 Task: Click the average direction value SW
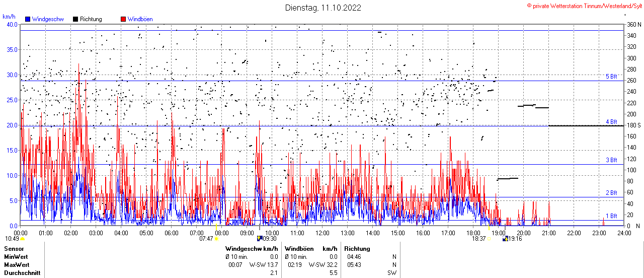(x=392, y=273)
